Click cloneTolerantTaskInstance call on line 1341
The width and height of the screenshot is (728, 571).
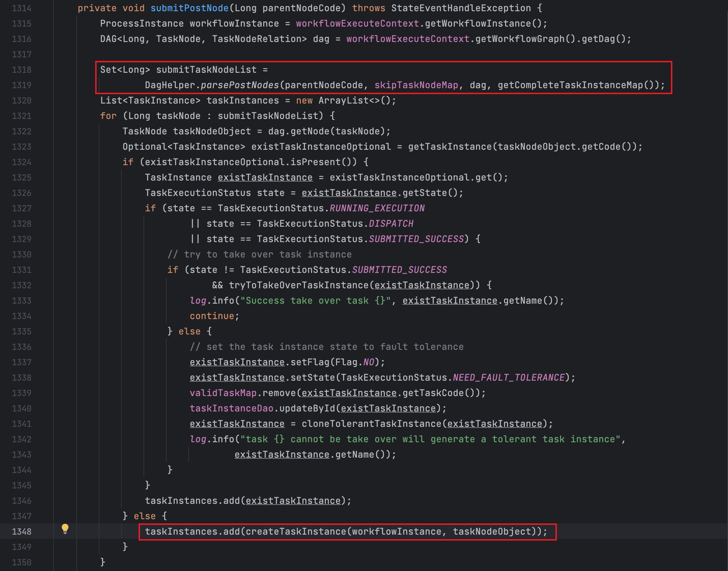pyautogui.click(x=371, y=424)
